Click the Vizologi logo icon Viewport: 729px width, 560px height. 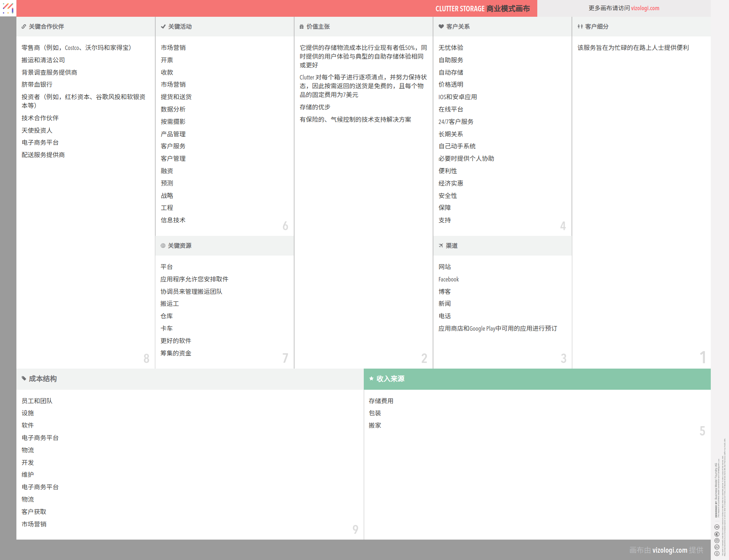[x=8, y=8]
